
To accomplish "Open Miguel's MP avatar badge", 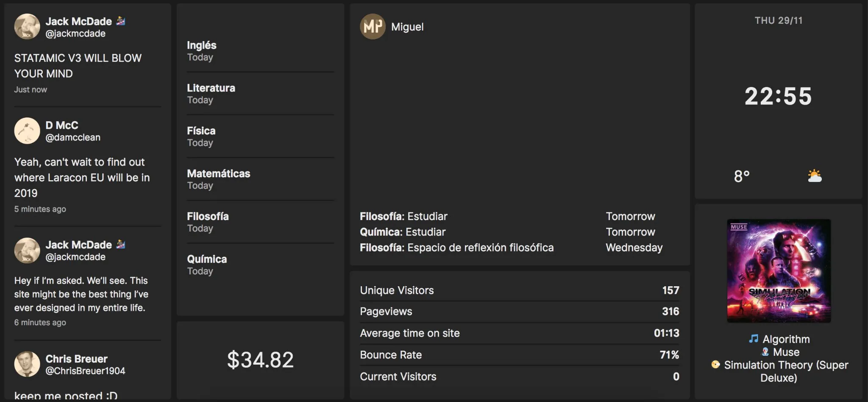I will pos(373,27).
